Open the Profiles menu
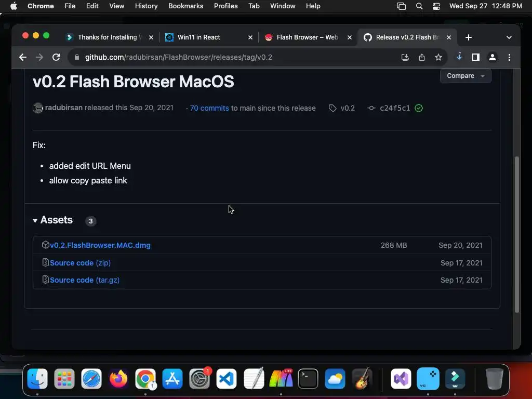Image resolution: width=532 pixels, height=399 pixels. tap(225, 6)
